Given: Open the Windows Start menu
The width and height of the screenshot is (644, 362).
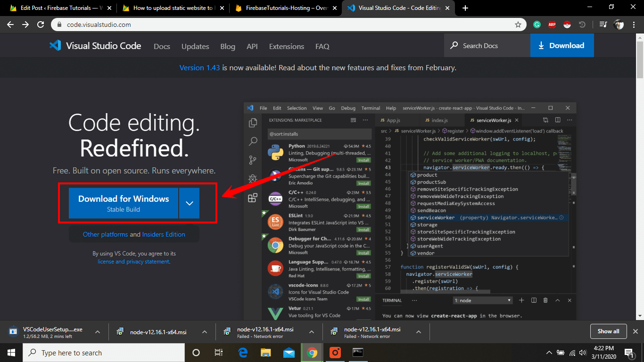Looking at the screenshot, I should pos(11,353).
